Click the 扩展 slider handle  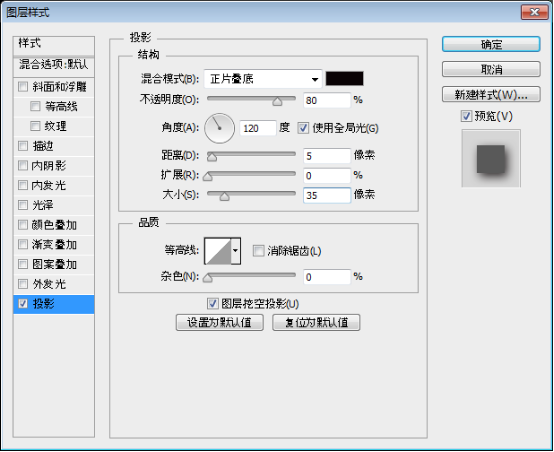pos(208,176)
